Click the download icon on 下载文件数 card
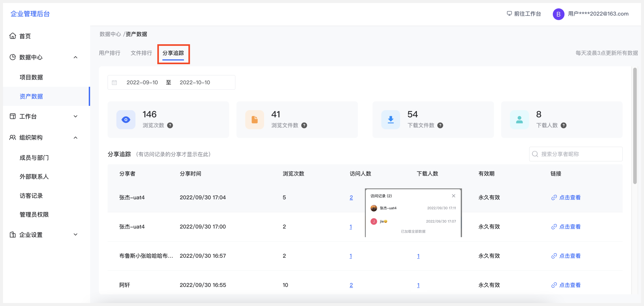This screenshot has width=644, height=306. [391, 120]
